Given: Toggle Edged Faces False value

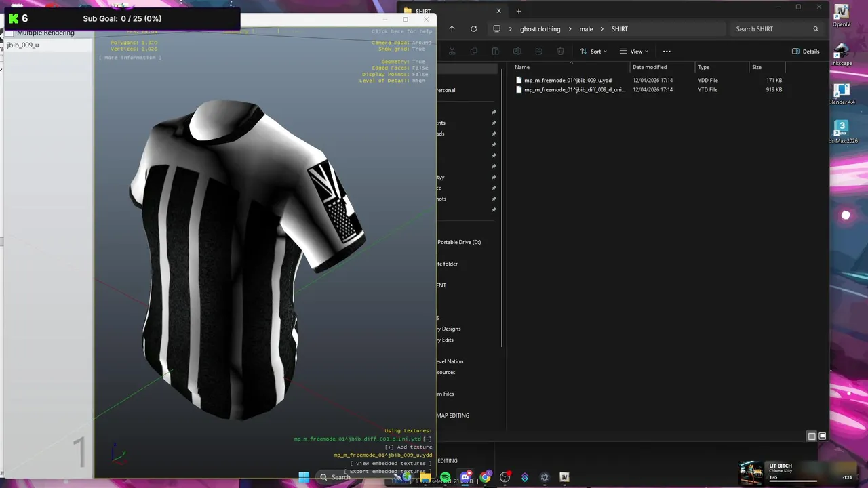Looking at the screenshot, I should click(420, 68).
